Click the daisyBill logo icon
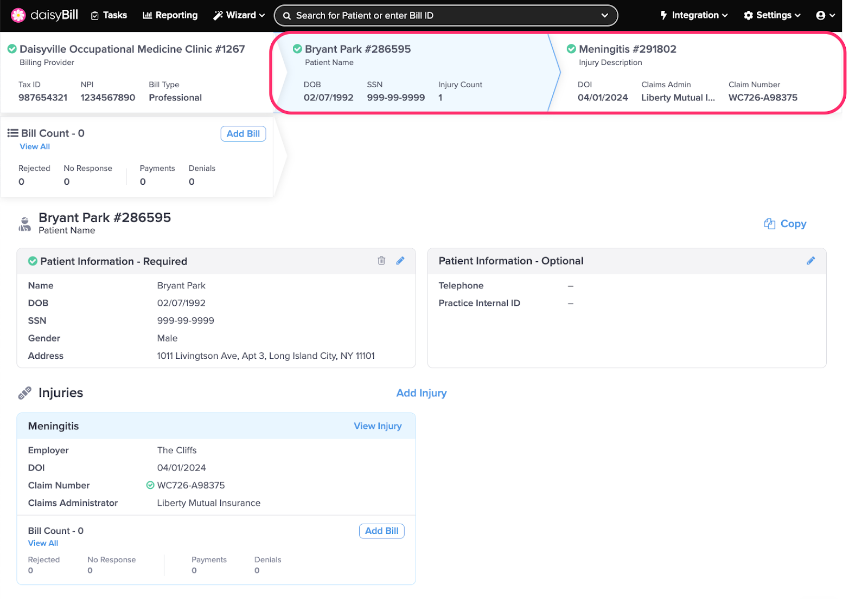The height and width of the screenshot is (599, 868). click(x=18, y=15)
